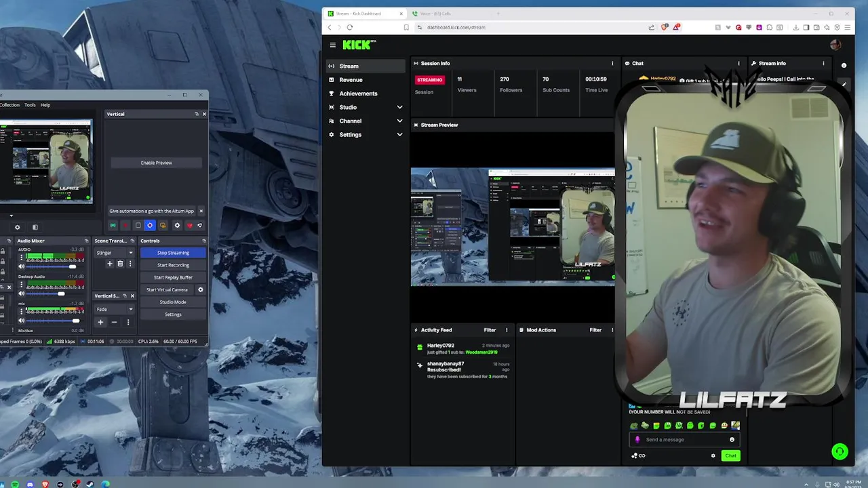Open Achievements in the Kick sidebar
Viewport: 868px width, 488px height.
pos(365,94)
